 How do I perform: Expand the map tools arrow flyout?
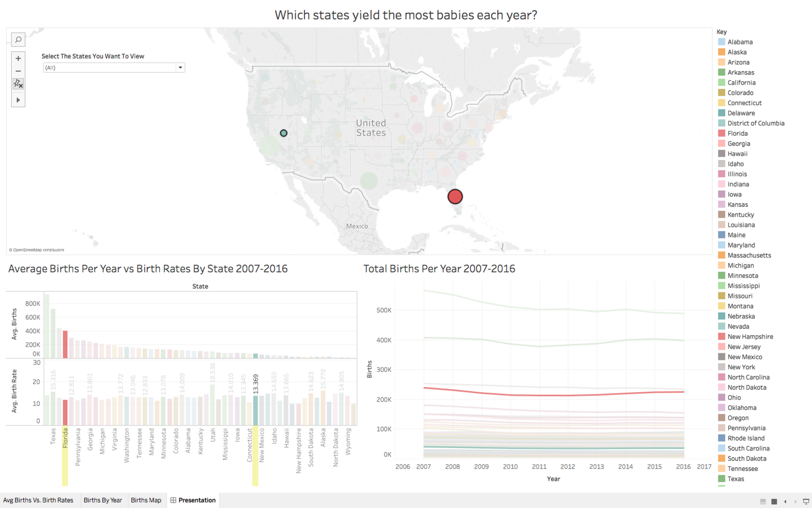click(18, 100)
